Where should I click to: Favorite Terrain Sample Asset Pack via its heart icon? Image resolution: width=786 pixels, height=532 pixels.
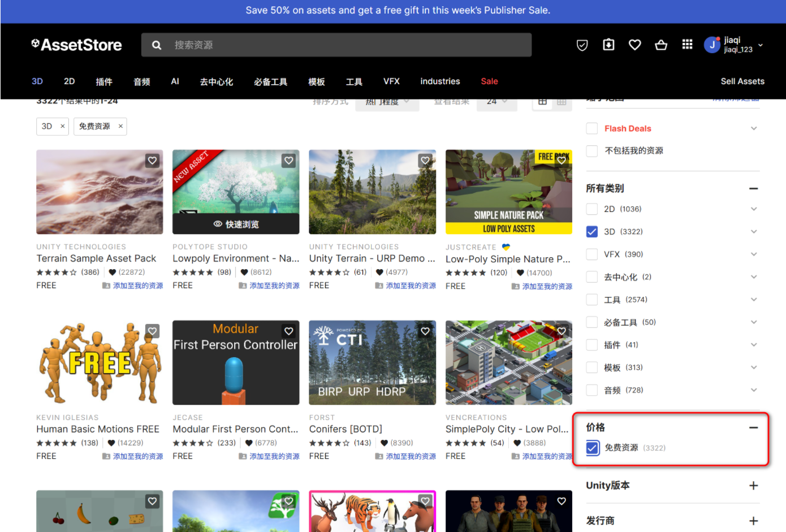click(x=152, y=161)
